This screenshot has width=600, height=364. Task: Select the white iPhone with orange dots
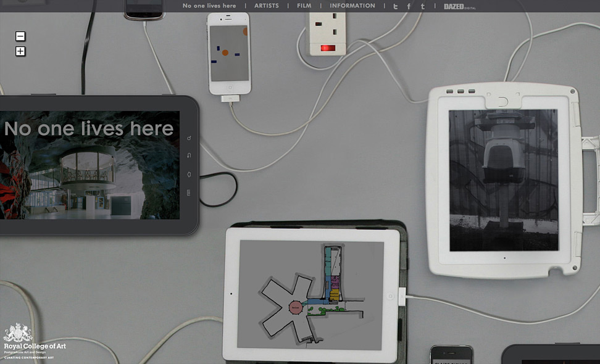point(229,54)
